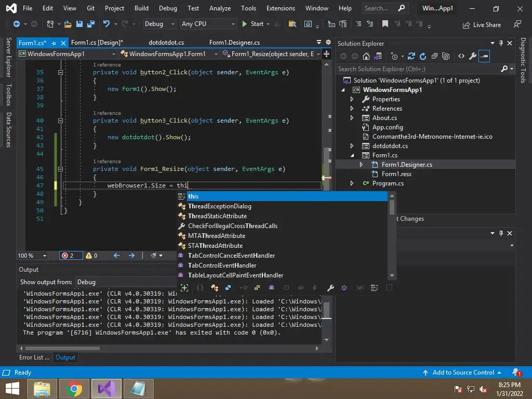
Task: Go to the previous issue arrow
Action: coord(117,255)
